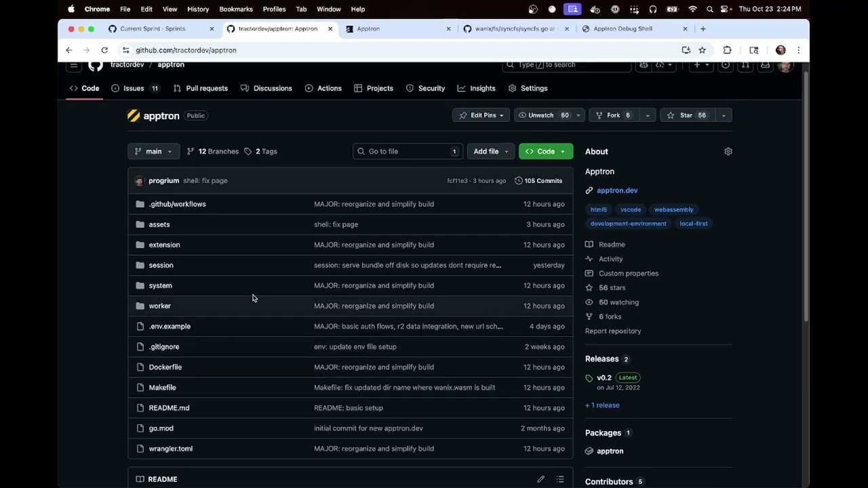Show the README outline list

560,479
